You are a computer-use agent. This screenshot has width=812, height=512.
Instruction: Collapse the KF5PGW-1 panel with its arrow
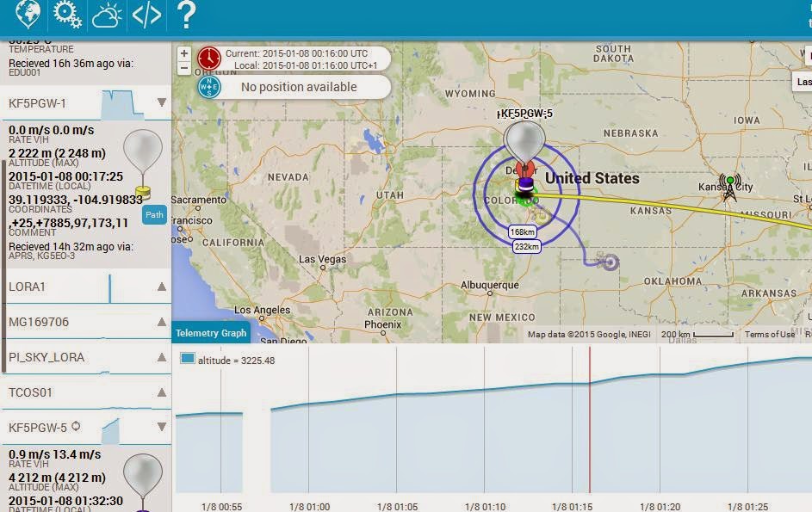coord(160,104)
